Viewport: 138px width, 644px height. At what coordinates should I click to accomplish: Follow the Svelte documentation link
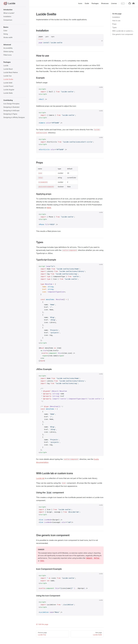click(67, 461)
